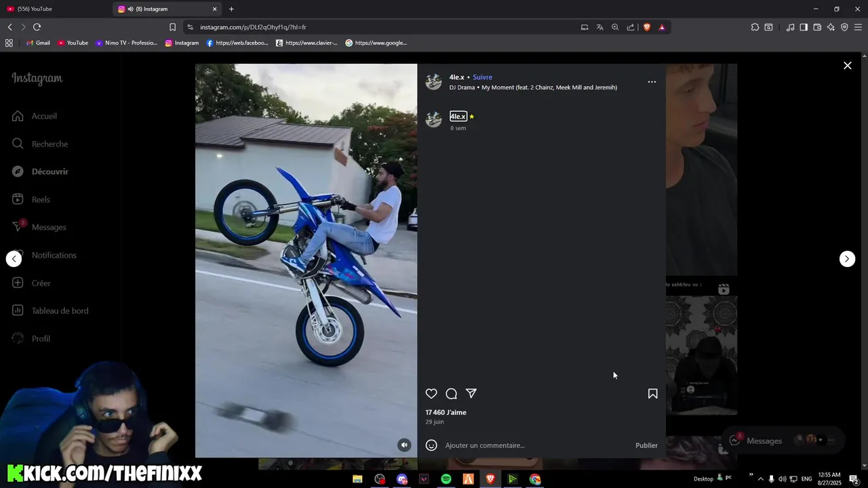868x488 pixels.
Task: Switch to the (556) YouTube tab
Action: (x=56, y=9)
